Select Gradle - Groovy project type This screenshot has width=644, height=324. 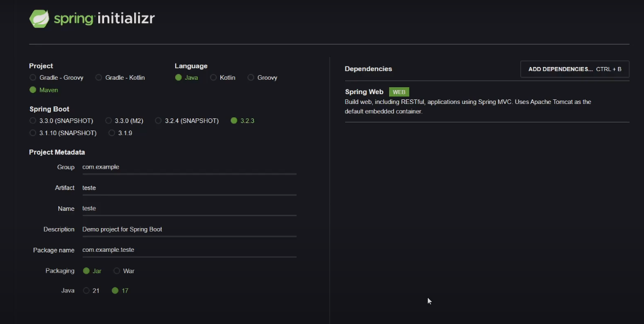pyautogui.click(x=56, y=77)
